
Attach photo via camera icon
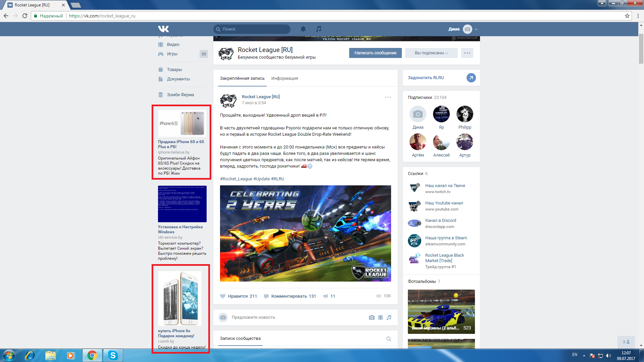click(x=372, y=317)
